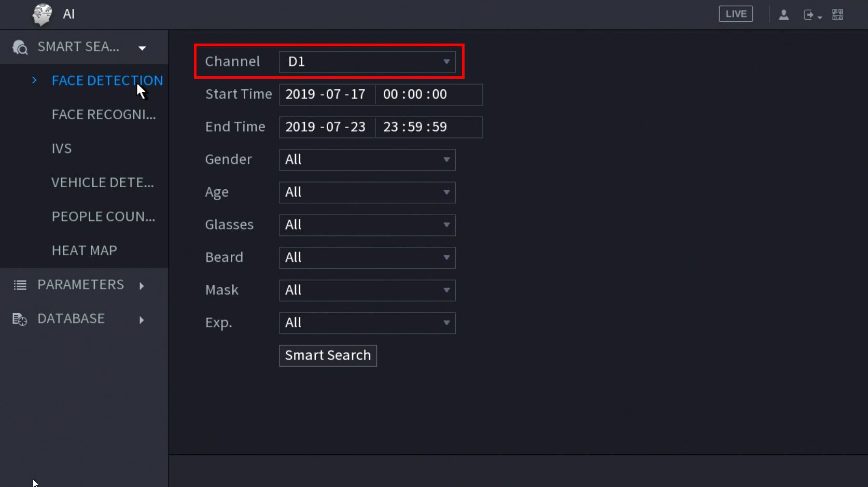The height and width of the screenshot is (487, 868).
Task: Click the AI head logo icon
Action: click(x=42, y=14)
